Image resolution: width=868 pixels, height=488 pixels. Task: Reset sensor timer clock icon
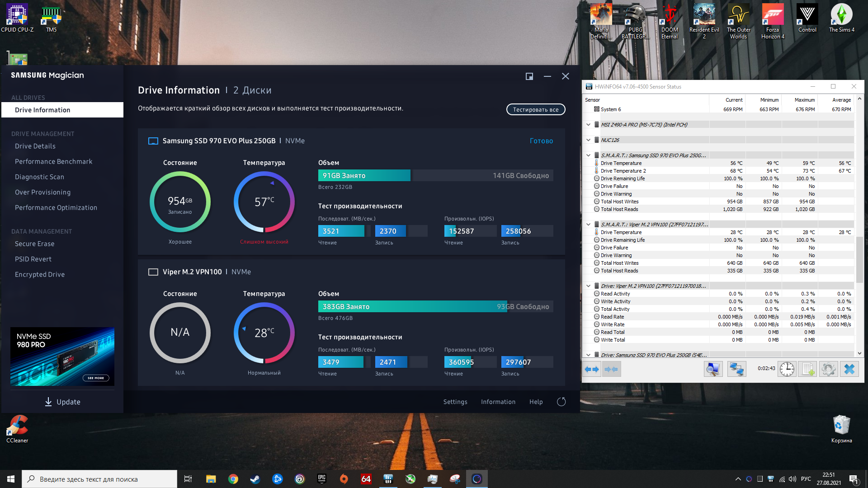point(787,369)
